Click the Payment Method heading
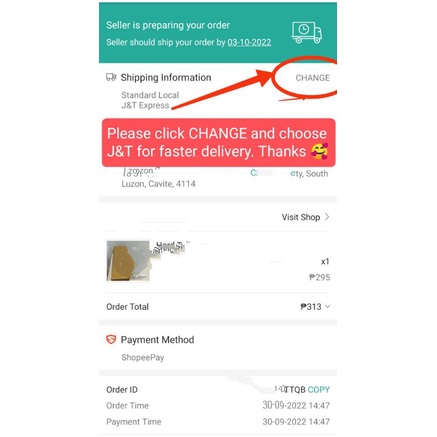437x437 pixels. tap(157, 340)
